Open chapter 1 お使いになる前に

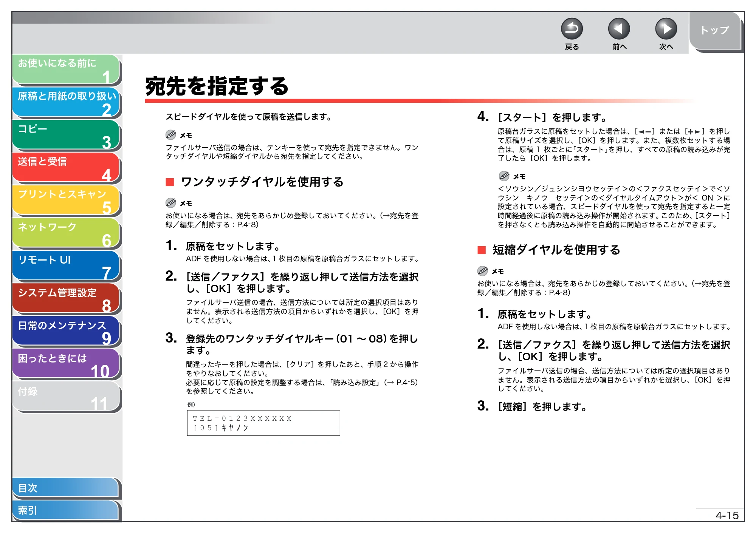66,69
